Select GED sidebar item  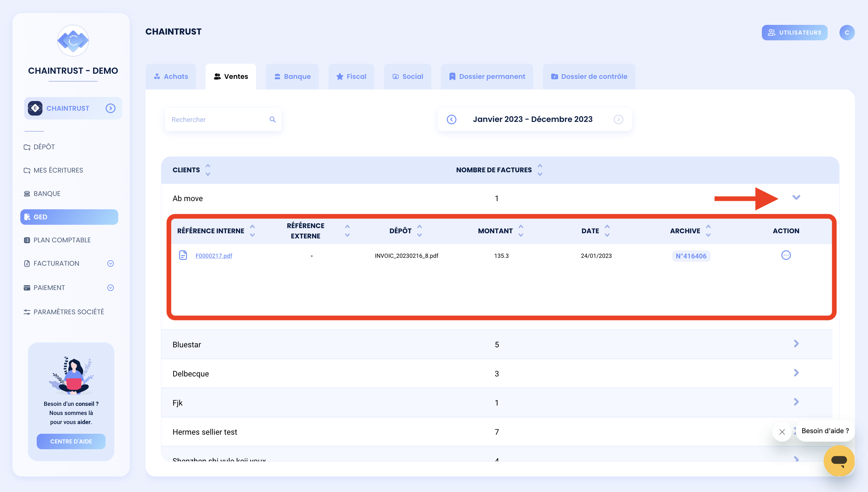pos(69,217)
